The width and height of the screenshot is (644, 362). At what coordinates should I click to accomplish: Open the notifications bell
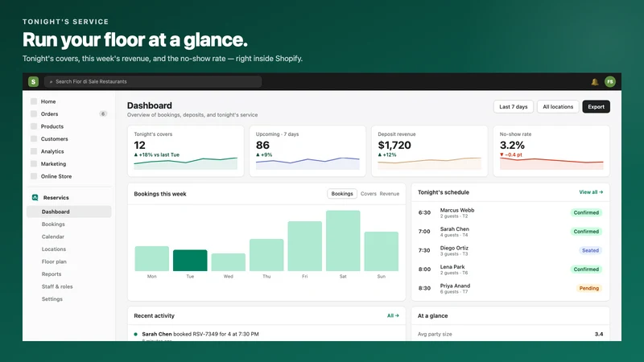click(594, 82)
